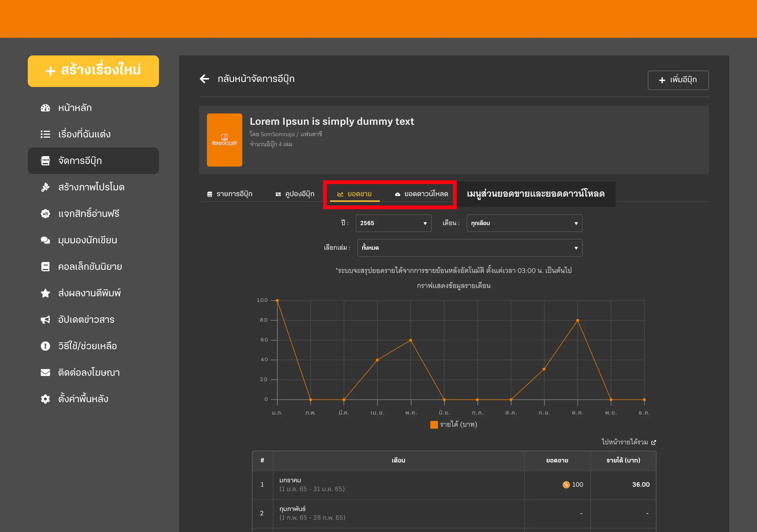Image resolution: width=757 pixels, height=532 pixels.
Task: Click the สร้างเรื่องใหม่ button
Action: click(x=93, y=71)
